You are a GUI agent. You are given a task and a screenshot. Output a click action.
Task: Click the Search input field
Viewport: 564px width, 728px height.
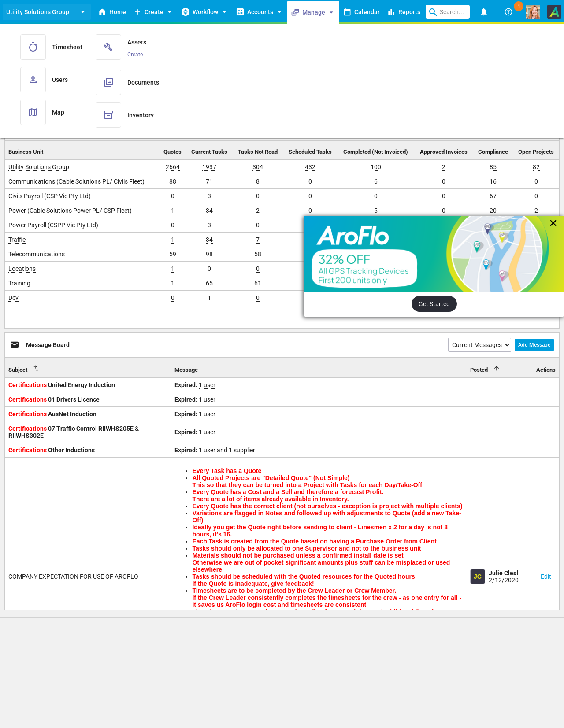pyautogui.click(x=451, y=12)
